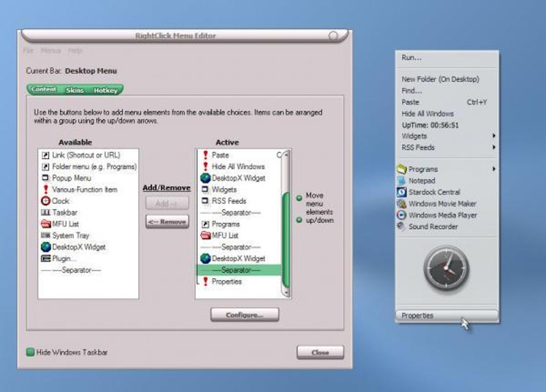Screen dimensions: 546x392
Task: Open the Menus menu
Action: click(x=51, y=51)
